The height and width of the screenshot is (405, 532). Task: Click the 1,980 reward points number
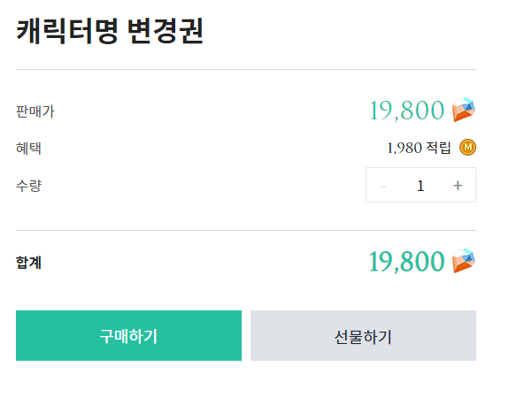[x=404, y=148]
